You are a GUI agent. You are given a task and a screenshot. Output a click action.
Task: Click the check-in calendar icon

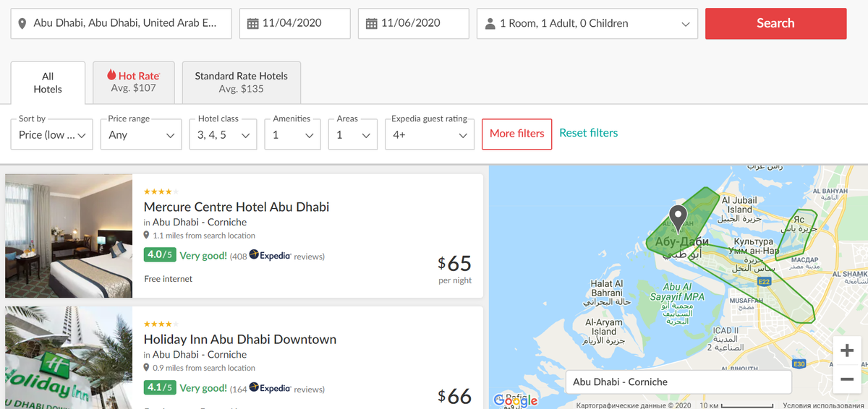coord(252,24)
